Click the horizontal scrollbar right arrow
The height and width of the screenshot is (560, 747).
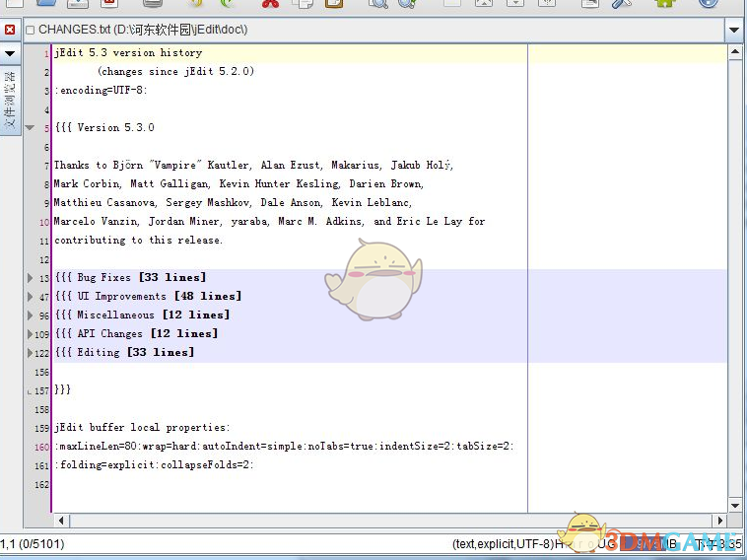[x=719, y=521]
